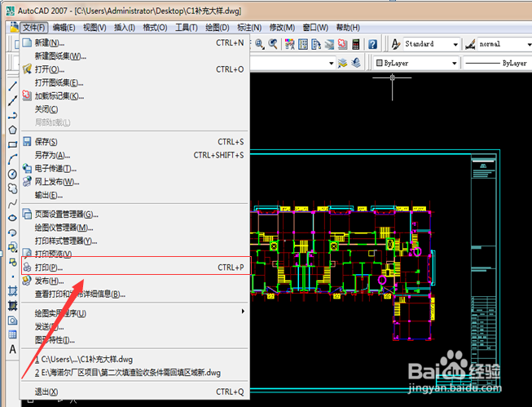This screenshot has height=407, width=532.
Task: Select the Circle tool
Action: click(12, 174)
